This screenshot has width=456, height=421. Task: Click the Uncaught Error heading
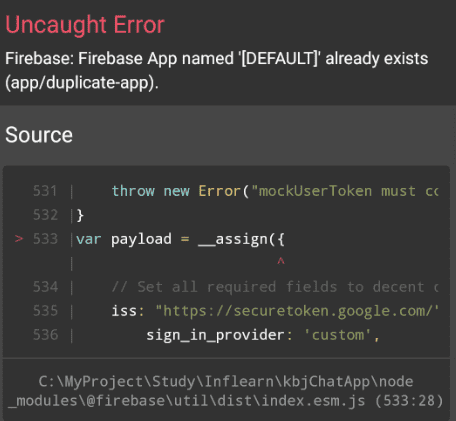click(85, 25)
